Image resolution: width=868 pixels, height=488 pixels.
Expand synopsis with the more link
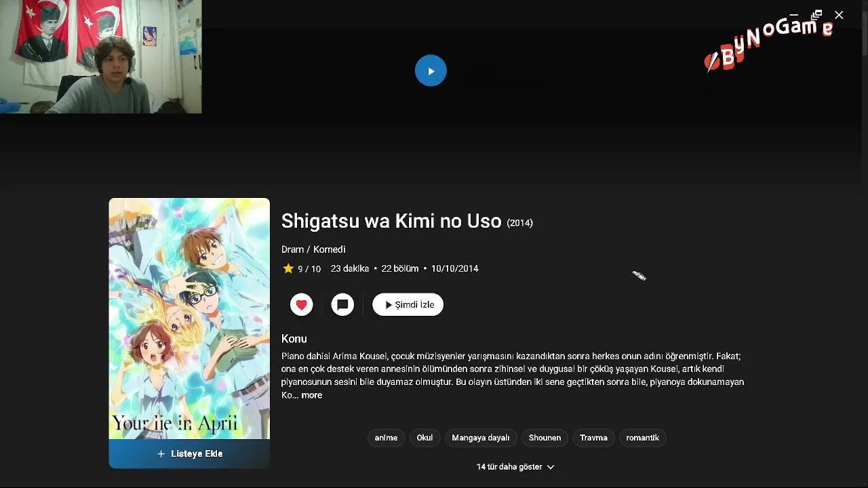pos(312,395)
